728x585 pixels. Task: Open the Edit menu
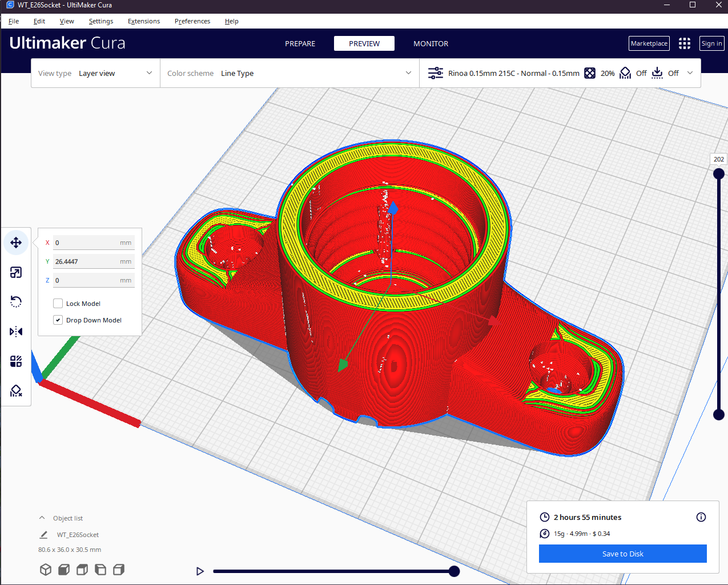click(39, 21)
